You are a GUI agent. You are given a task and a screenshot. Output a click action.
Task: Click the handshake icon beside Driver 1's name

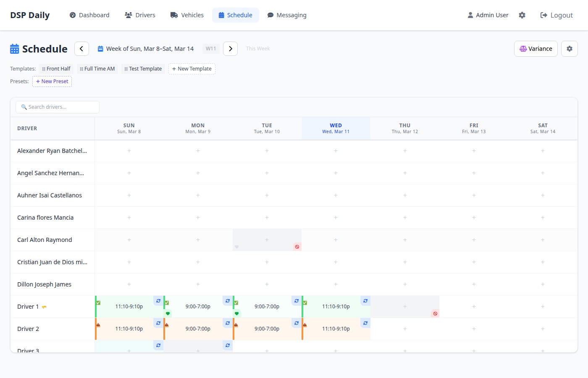44,307
